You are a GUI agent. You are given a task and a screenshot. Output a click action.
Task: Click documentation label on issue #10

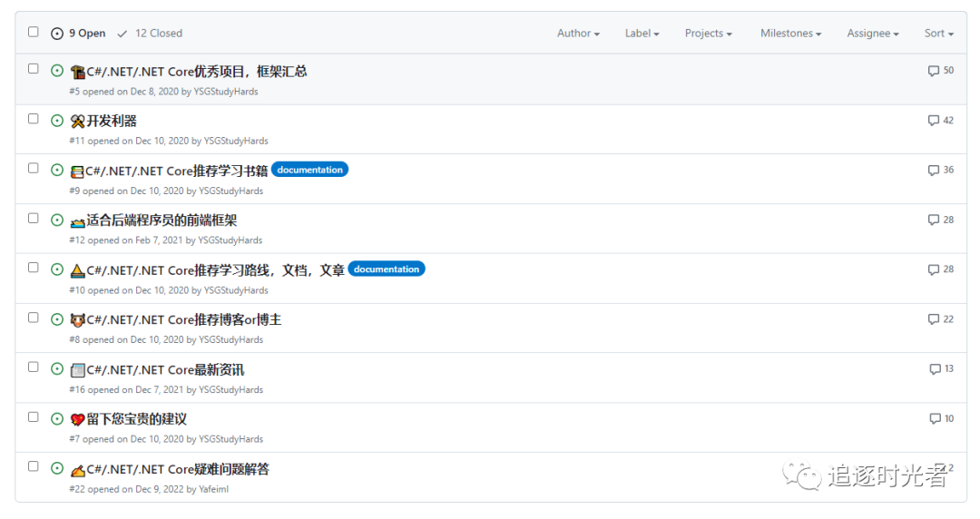(x=387, y=269)
